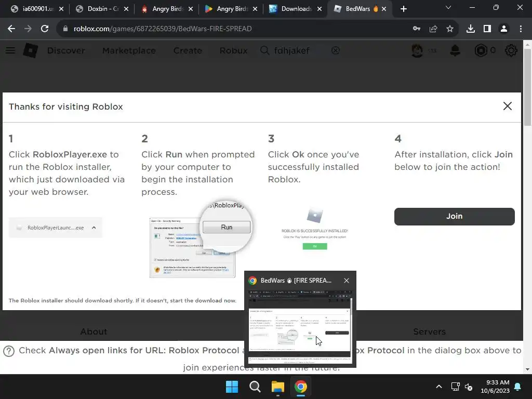Open the About tab on game page

pyautogui.click(x=94, y=331)
